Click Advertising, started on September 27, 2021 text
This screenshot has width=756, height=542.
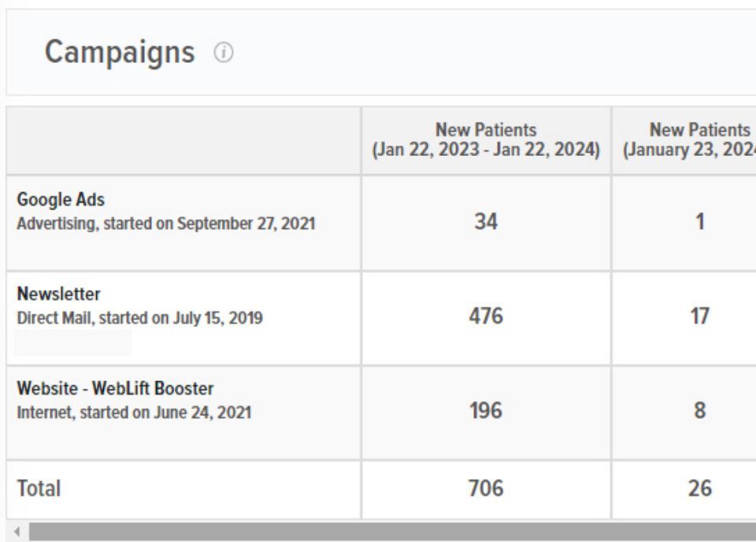[165, 224]
